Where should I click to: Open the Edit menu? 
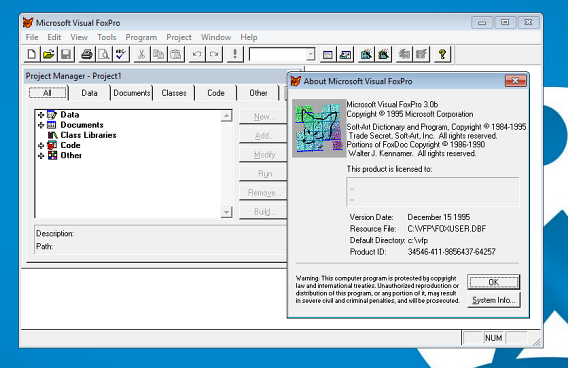[x=54, y=37]
